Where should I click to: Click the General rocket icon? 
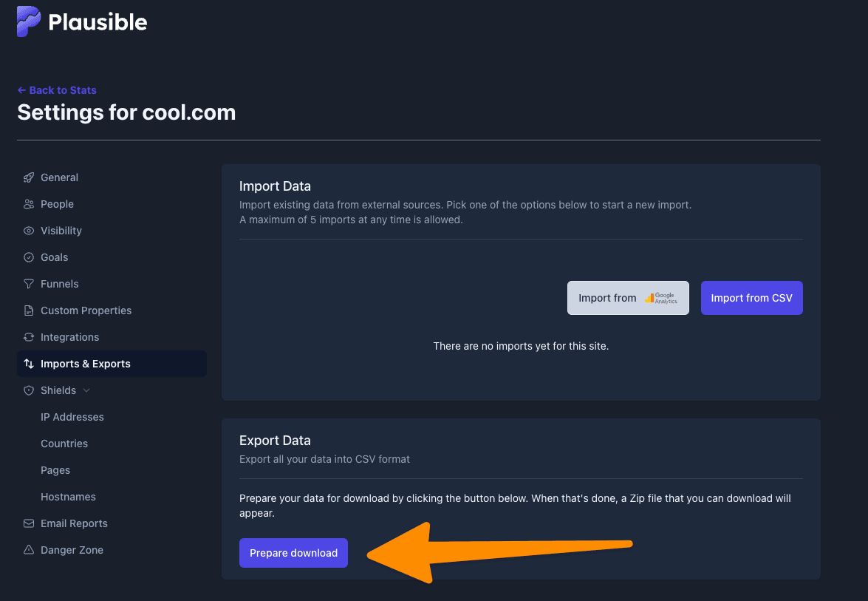point(29,178)
